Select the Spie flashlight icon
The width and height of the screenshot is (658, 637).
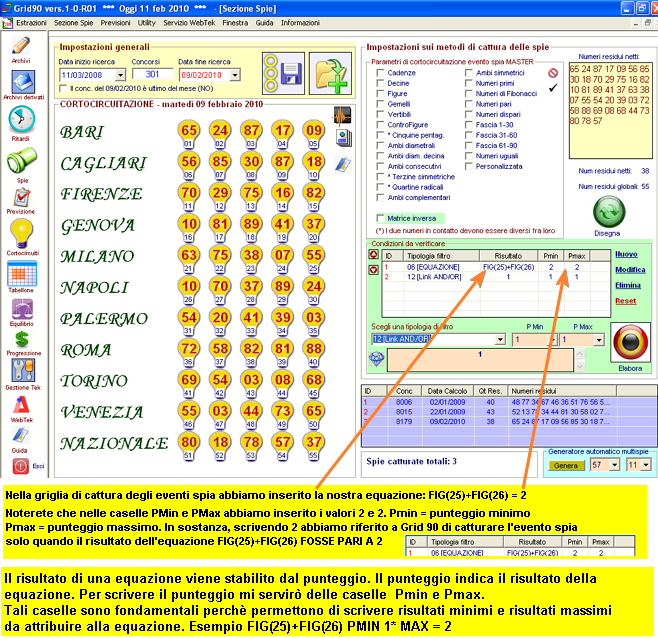click(x=22, y=160)
